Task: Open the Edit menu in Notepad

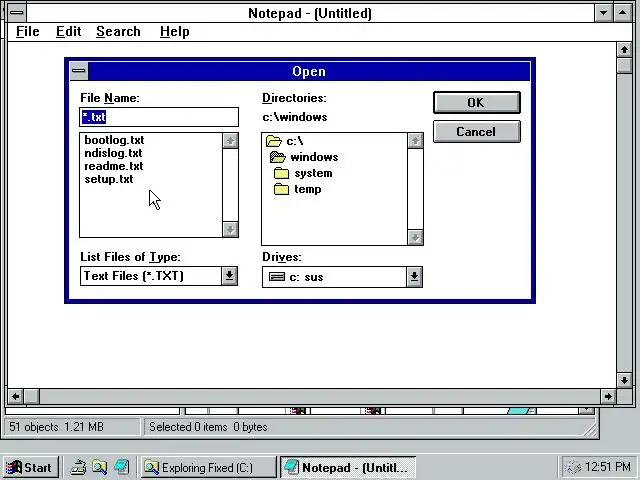Action: tap(69, 31)
